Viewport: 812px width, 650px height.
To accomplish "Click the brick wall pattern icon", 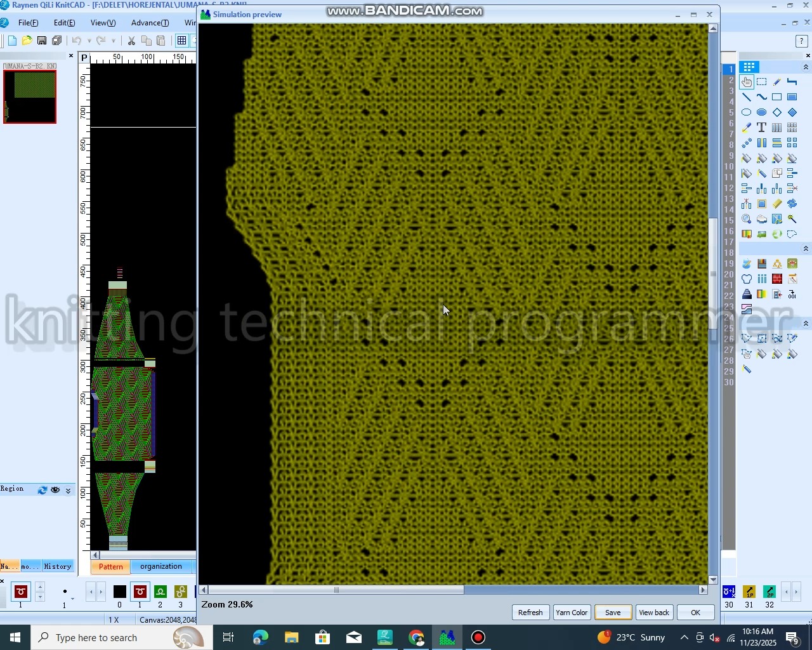I will pos(777,279).
